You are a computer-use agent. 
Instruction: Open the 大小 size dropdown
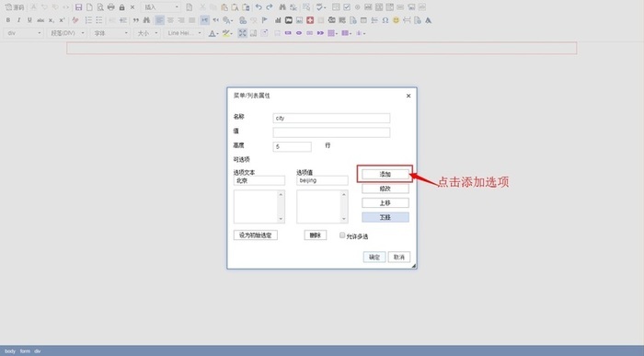tap(146, 33)
